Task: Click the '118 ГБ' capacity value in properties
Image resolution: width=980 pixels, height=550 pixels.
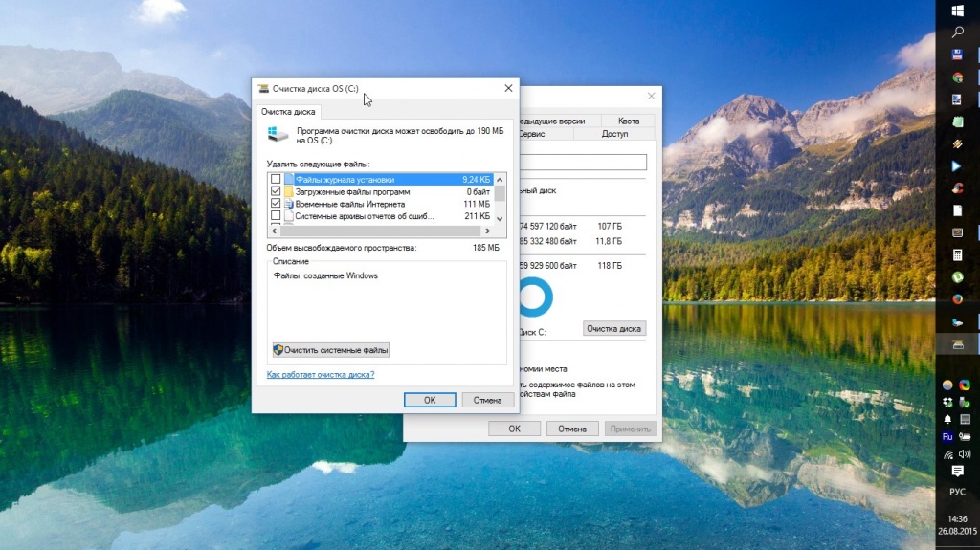Action: point(610,266)
